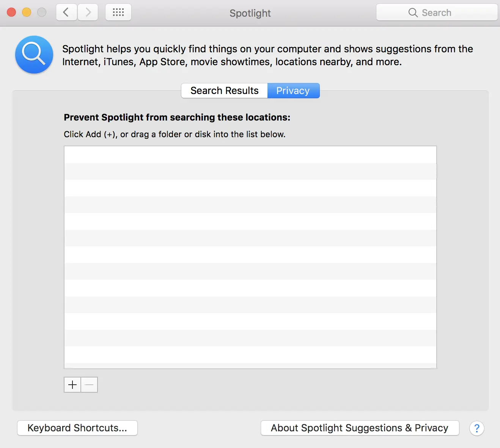The width and height of the screenshot is (500, 448).
Task: Click the remove (minus) location icon
Action: pos(89,384)
